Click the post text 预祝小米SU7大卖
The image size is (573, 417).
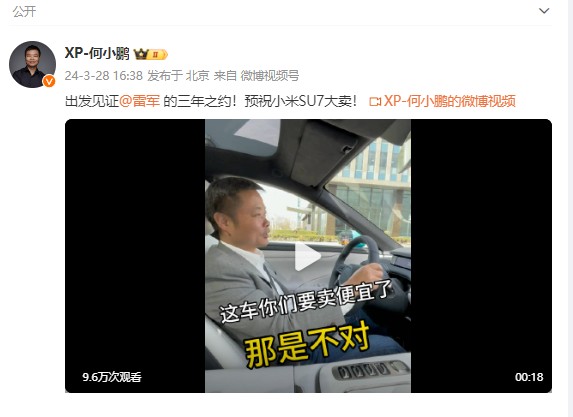pos(301,101)
